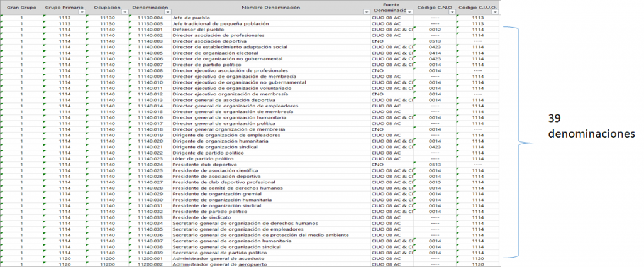
Task: Open the Denominación column filter dropdown
Action: point(167,13)
